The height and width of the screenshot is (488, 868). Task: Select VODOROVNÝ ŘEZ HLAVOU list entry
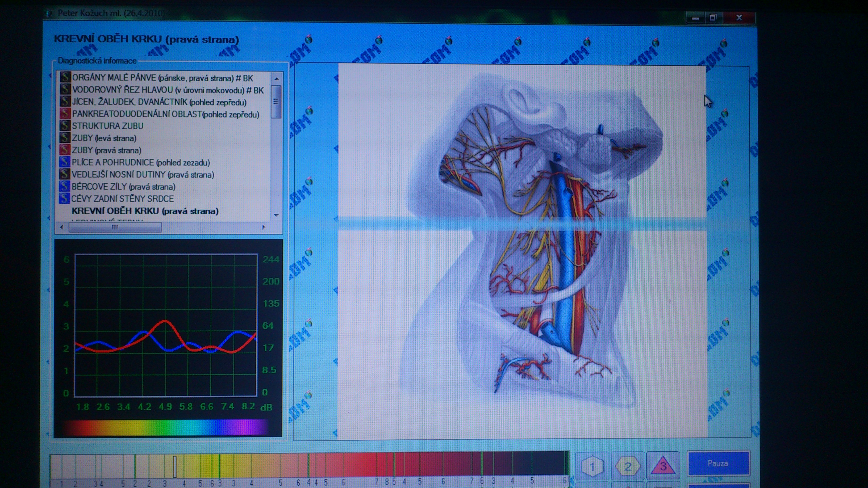pos(168,90)
